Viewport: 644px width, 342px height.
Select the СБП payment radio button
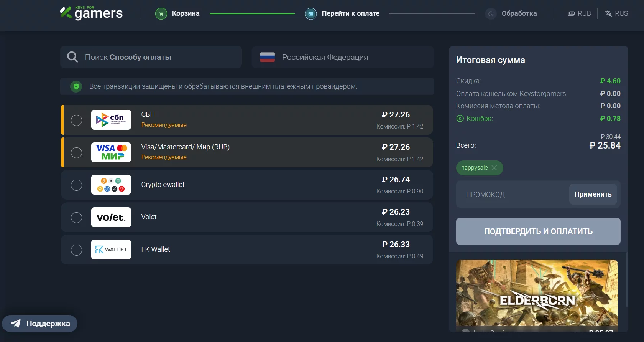77,120
